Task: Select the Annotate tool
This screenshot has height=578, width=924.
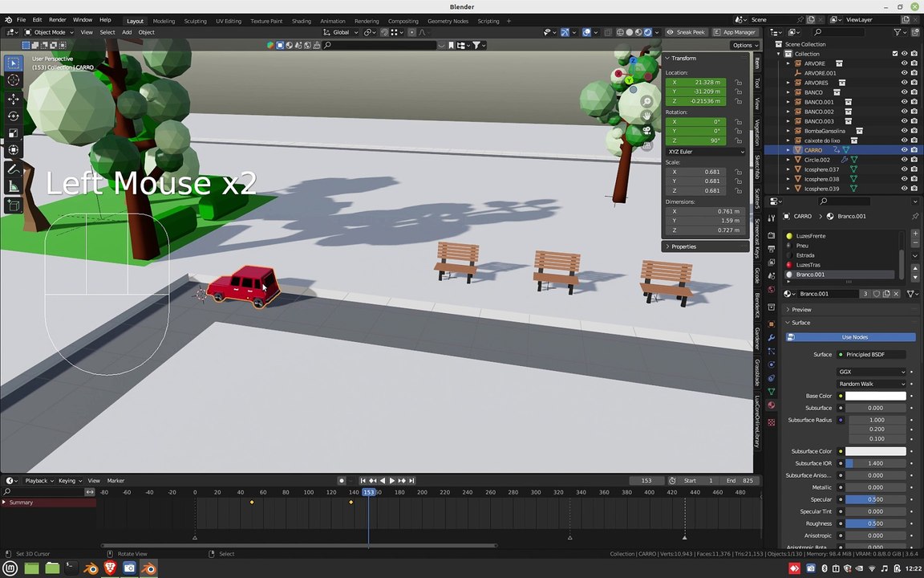Action: pyautogui.click(x=13, y=169)
